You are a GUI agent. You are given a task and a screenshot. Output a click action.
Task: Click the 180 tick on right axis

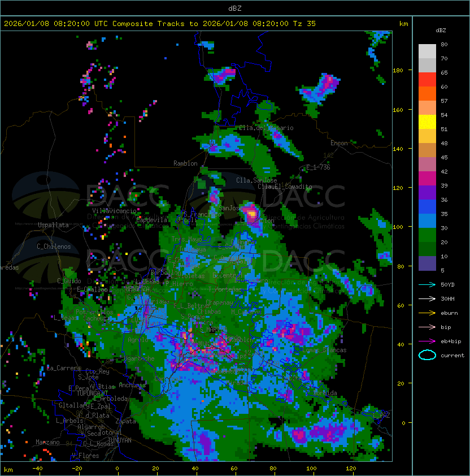coord(398,71)
